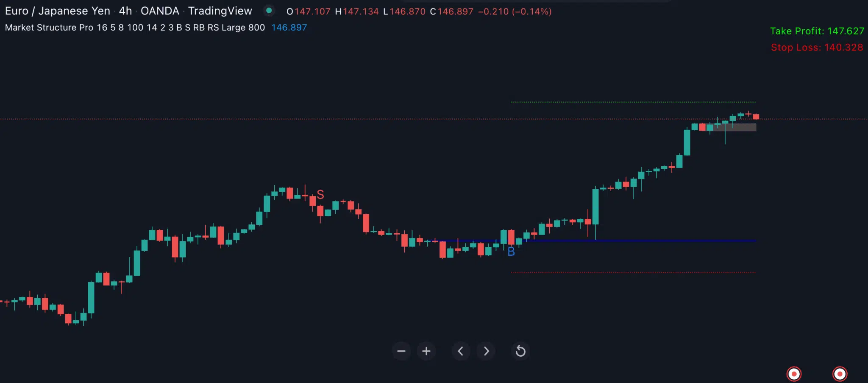Click the Stop Loss: 140.328 label
The image size is (868, 383).
click(817, 48)
